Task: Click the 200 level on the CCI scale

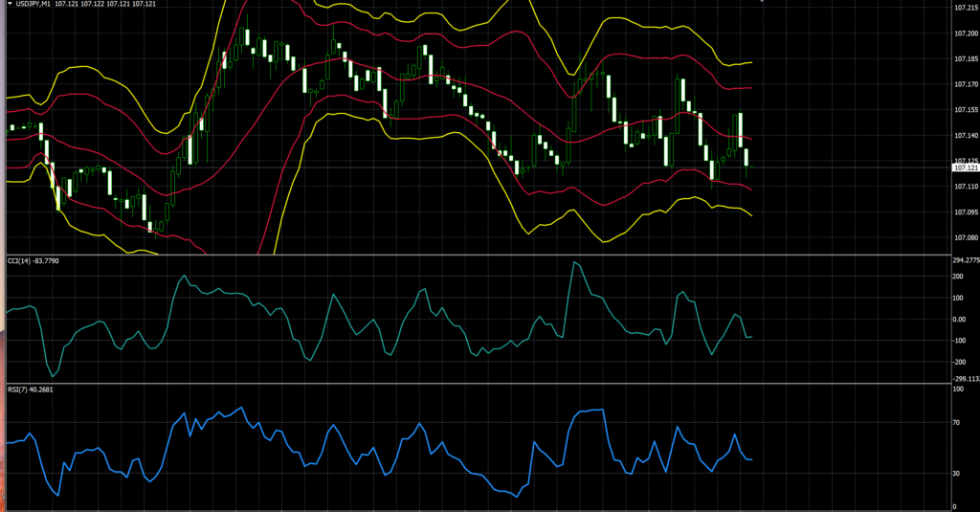Action: click(958, 277)
